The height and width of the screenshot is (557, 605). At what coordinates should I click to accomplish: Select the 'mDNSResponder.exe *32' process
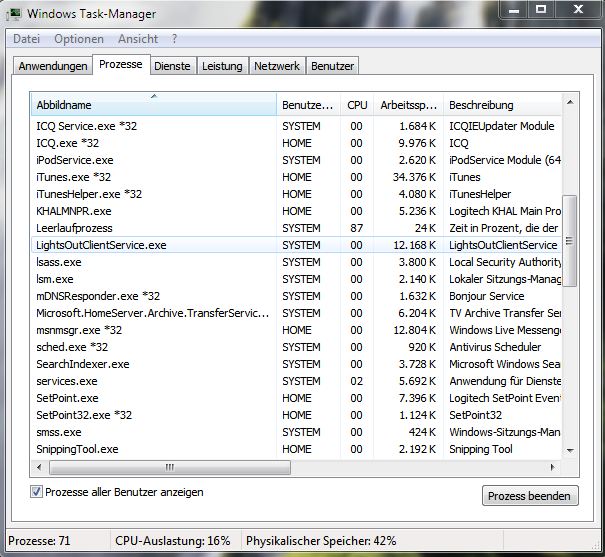pyautogui.click(x=296, y=296)
